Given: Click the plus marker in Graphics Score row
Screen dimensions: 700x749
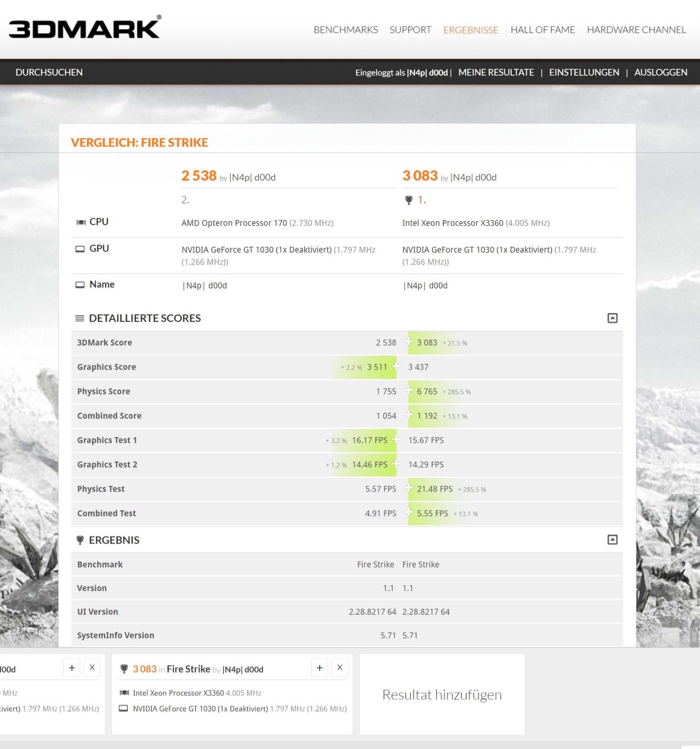Looking at the screenshot, I should click(x=396, y=366).
